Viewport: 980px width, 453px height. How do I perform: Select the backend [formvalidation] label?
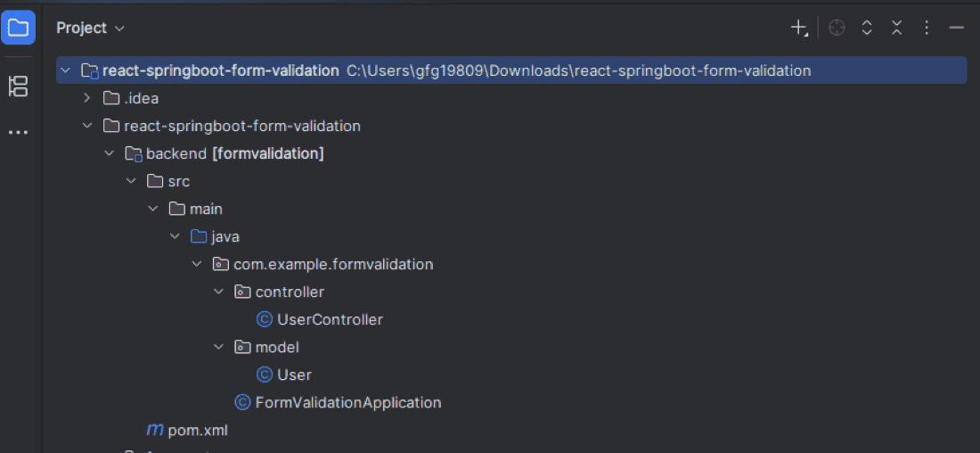(x=235, y=153)
